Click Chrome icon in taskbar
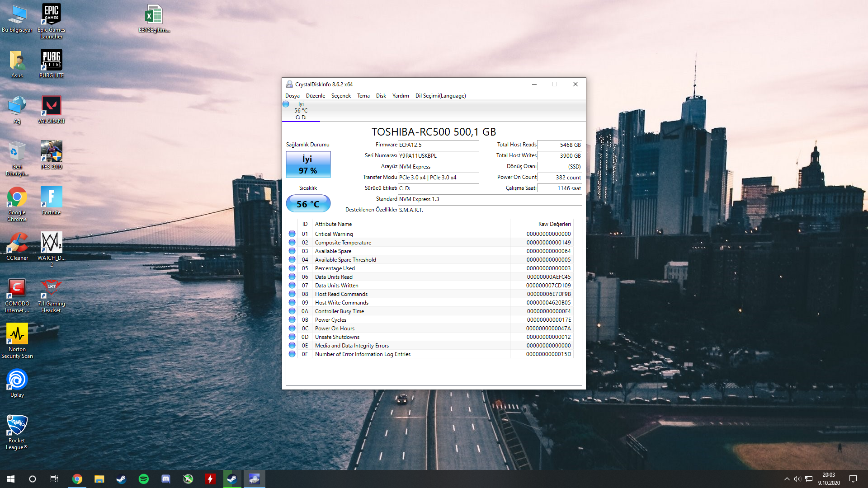Viewport: 868px width, 488px height. (x=77, y=479)
